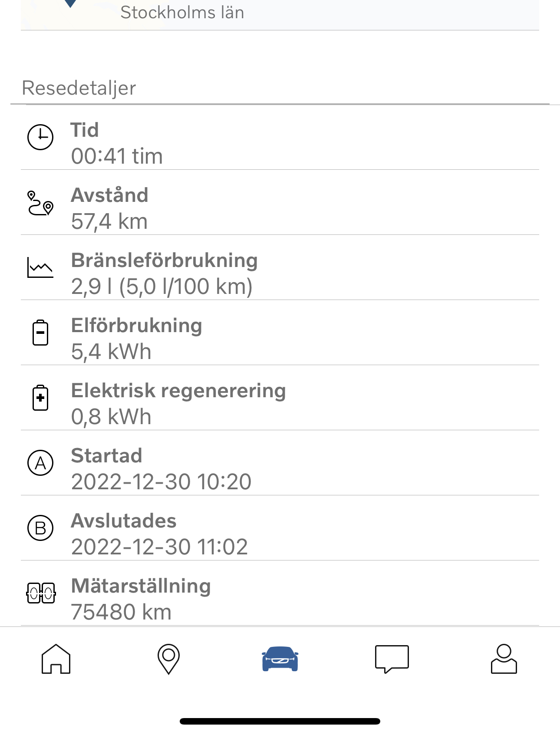Open the messages speech bubble tab
Image resolution: width=560 pixels, height=735 pixels.
pyautogui.click(x=392, y=659)
